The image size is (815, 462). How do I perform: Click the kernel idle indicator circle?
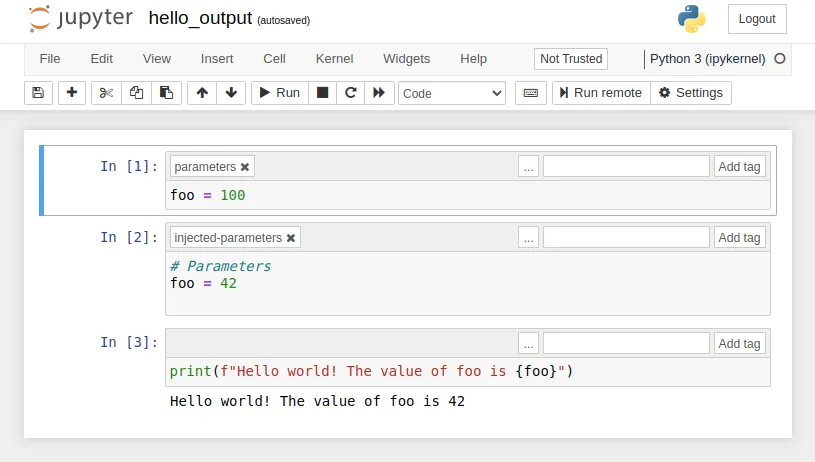780,59
